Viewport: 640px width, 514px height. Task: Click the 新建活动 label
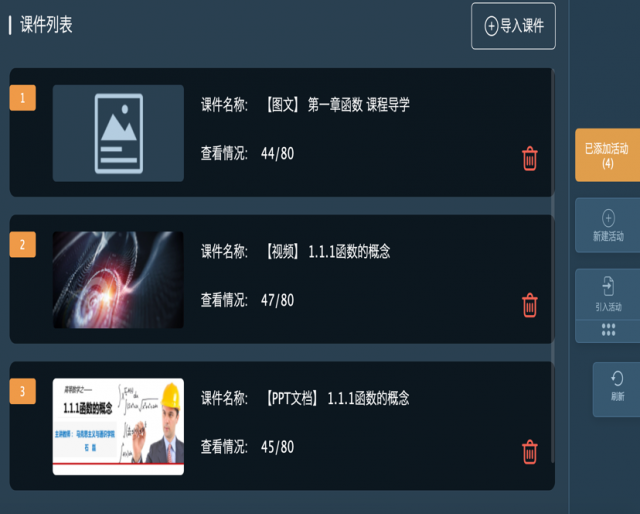(x=608, y=236)
